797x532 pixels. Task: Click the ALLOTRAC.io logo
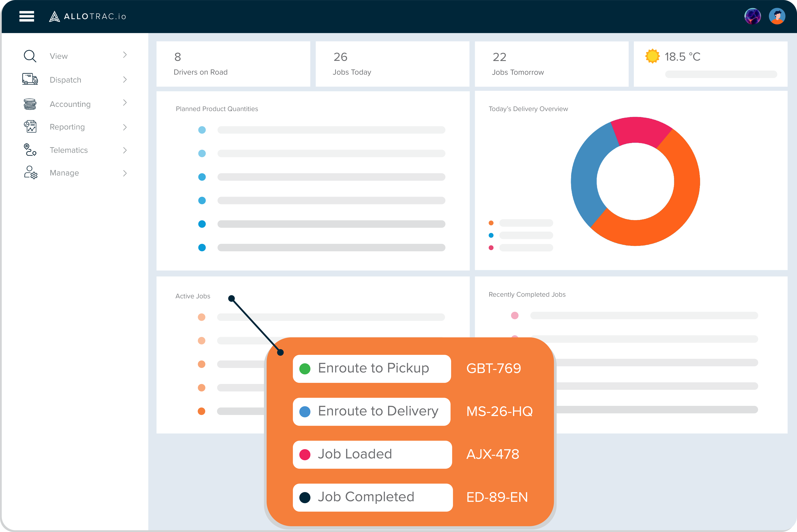pos(88,16)
